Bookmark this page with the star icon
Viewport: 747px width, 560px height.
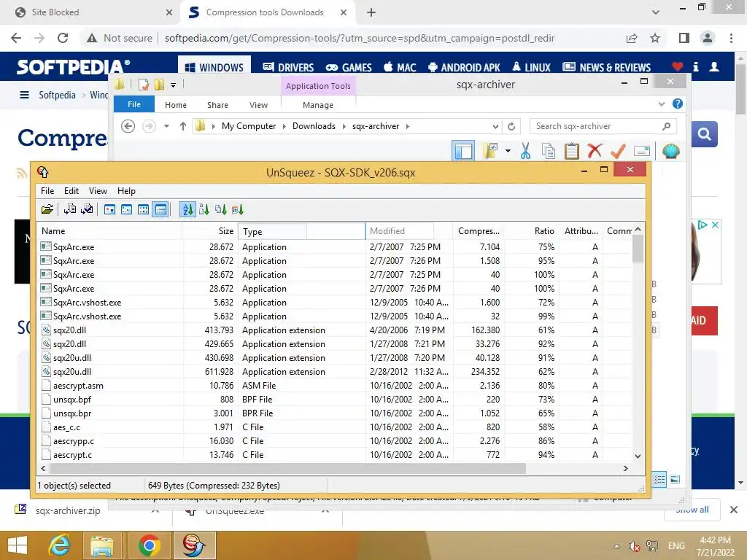pyautogui.click(x=655, y=38)
